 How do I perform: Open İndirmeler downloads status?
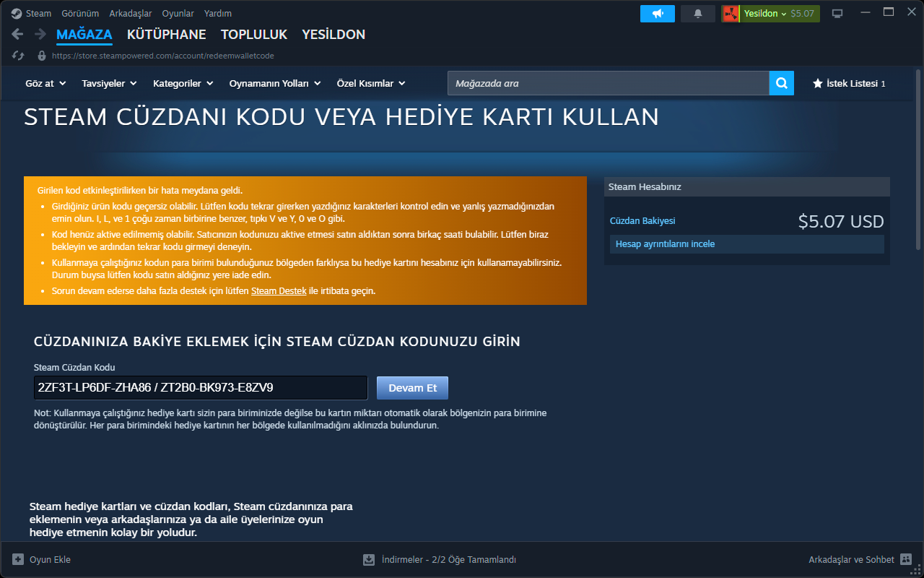point(440,559)
